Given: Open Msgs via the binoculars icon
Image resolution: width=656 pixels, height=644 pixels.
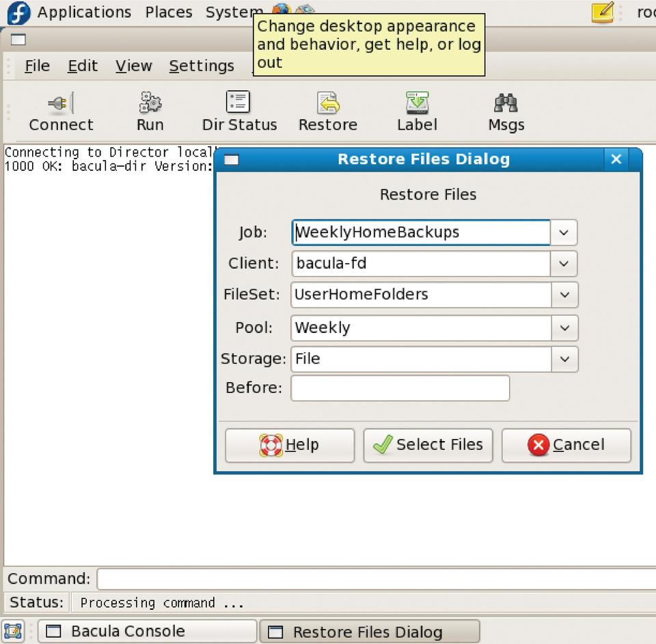Looking at the screenshot, I should [x=506, y=103].
